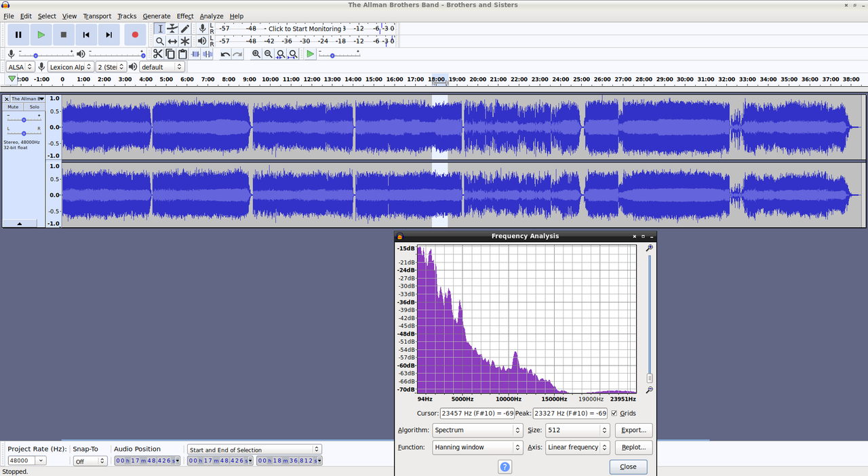Click the Cut scissors icon
This screenshot has height=476, width=868.
pyautogui.click(x=158, y=54)
